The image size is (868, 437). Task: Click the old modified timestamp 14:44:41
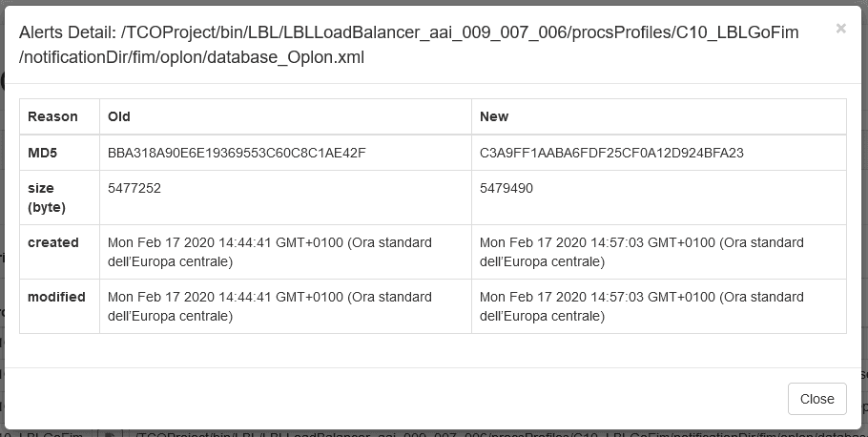(x=270, y=306)
